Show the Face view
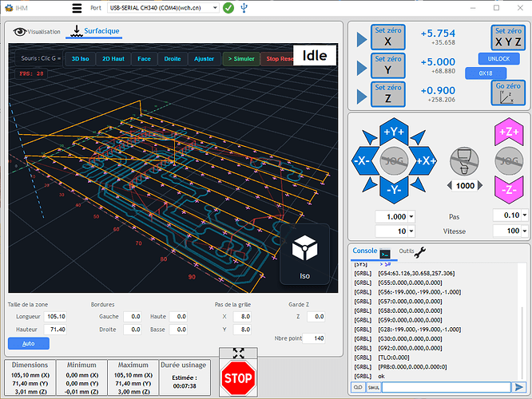Viewport: 532px width, 399px height. click(145, 58)
